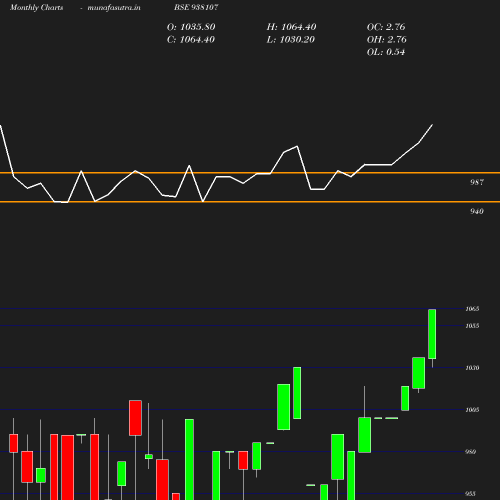Select the low value 'L: 1030.20'

pos(291,40)
